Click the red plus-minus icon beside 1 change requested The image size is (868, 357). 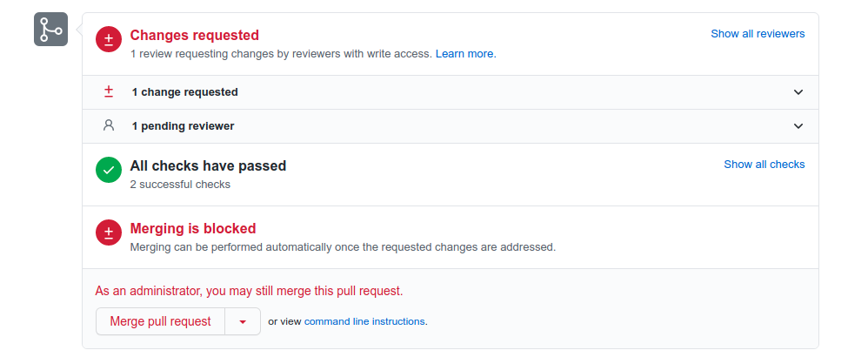(109, 92)
